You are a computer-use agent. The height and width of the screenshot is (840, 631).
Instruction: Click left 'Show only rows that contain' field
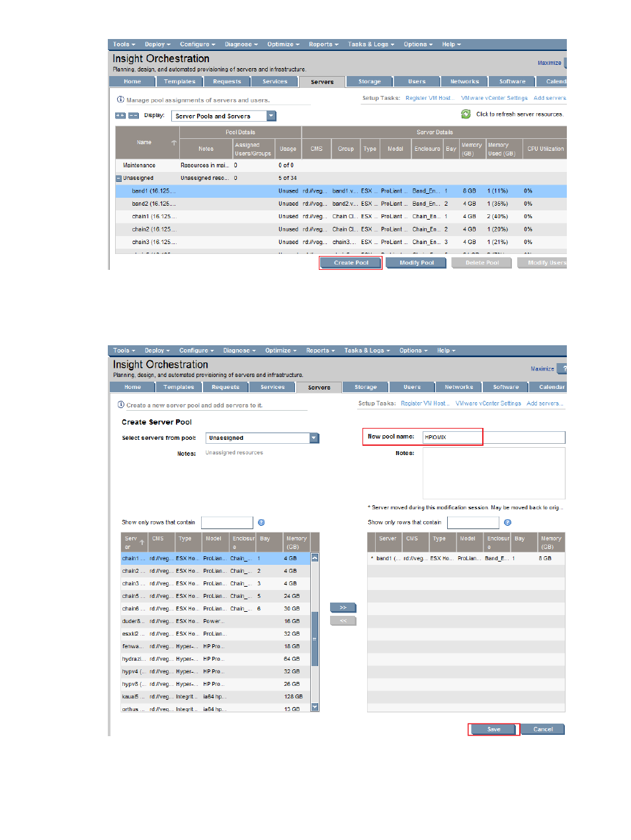coord(227,523)
